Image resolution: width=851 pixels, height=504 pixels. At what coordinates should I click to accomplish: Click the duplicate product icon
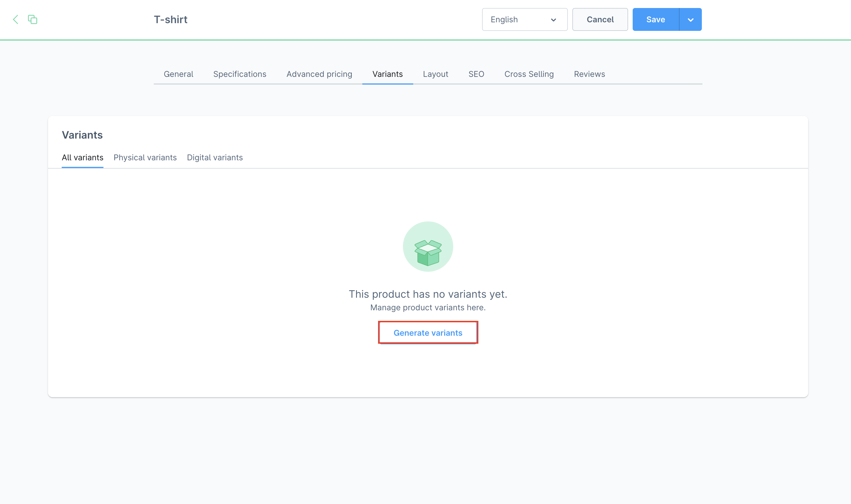pyautogui.click(x=33, y=19)
